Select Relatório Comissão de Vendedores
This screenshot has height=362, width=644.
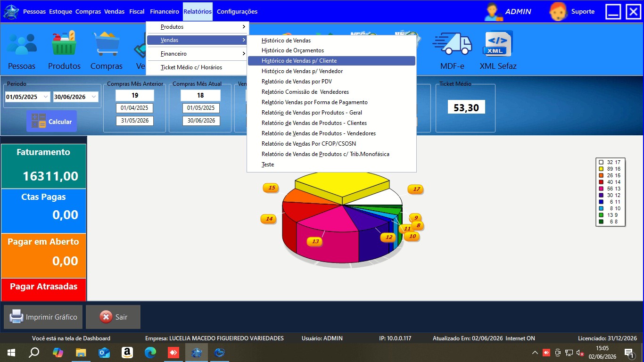(331, 92)
